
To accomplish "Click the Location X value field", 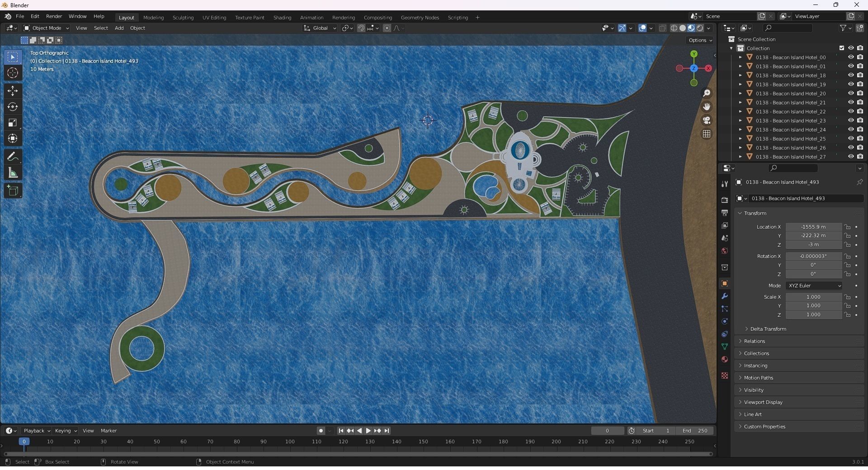I will [x=813, y=227].
